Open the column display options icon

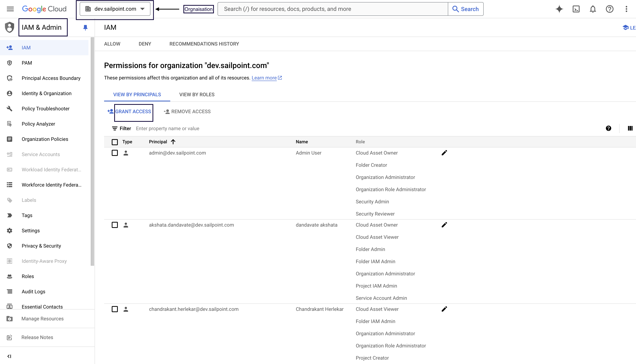[x=630, y=128]
